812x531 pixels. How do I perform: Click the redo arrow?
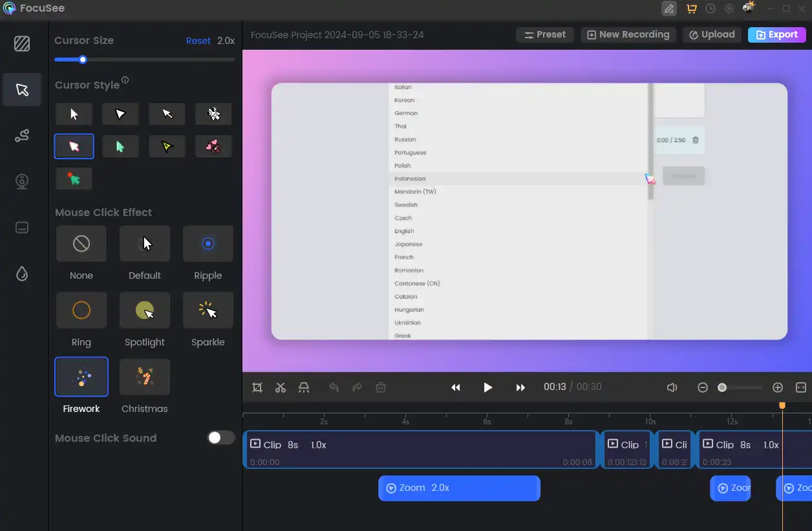coord(358,387)
